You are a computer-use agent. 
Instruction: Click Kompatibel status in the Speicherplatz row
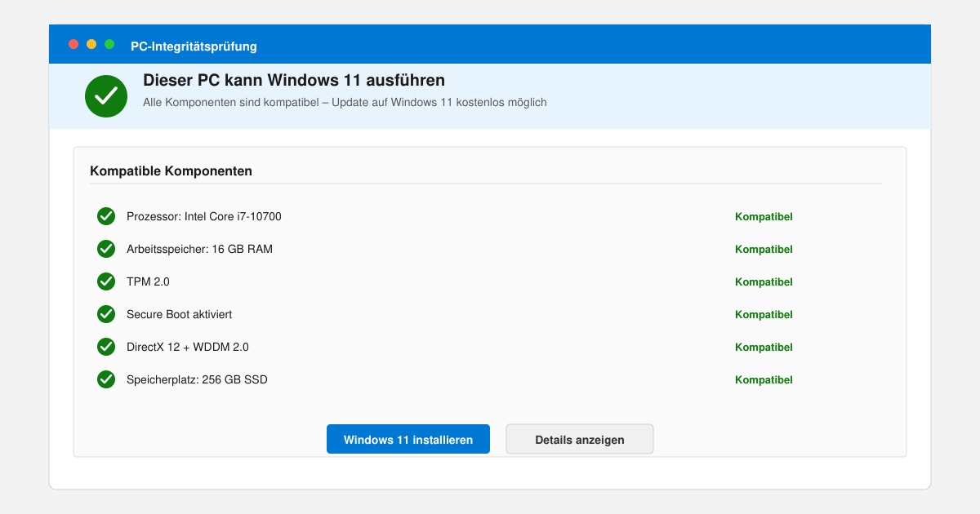tap(764, 380)
